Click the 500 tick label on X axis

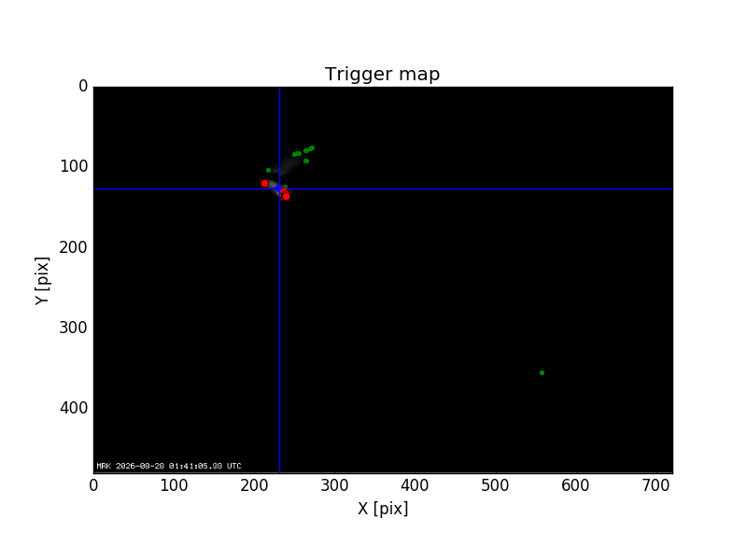(x=495, y=485)
